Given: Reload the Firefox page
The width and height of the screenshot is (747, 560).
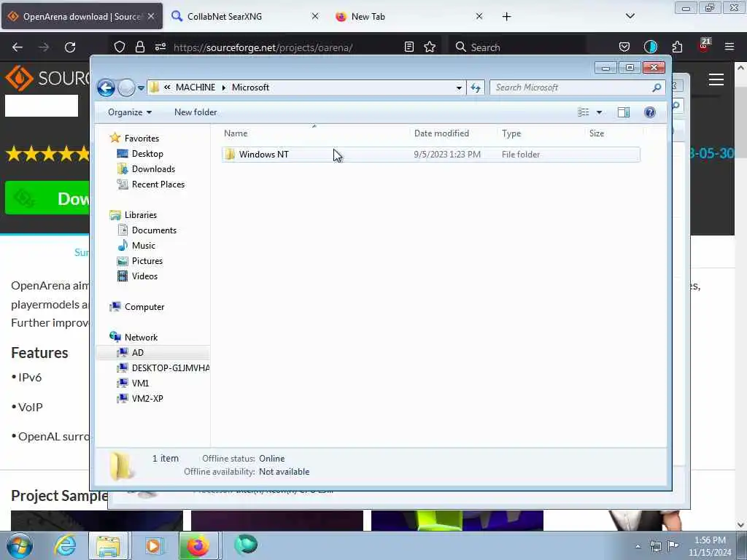Looking at the screenshot, I should (70, 47).
